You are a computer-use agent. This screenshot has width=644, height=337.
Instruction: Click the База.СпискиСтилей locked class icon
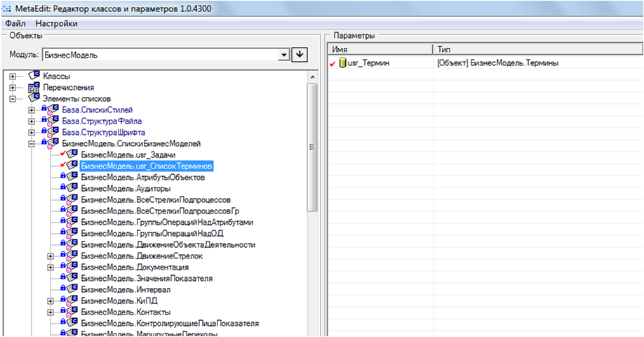coord(51,110)
